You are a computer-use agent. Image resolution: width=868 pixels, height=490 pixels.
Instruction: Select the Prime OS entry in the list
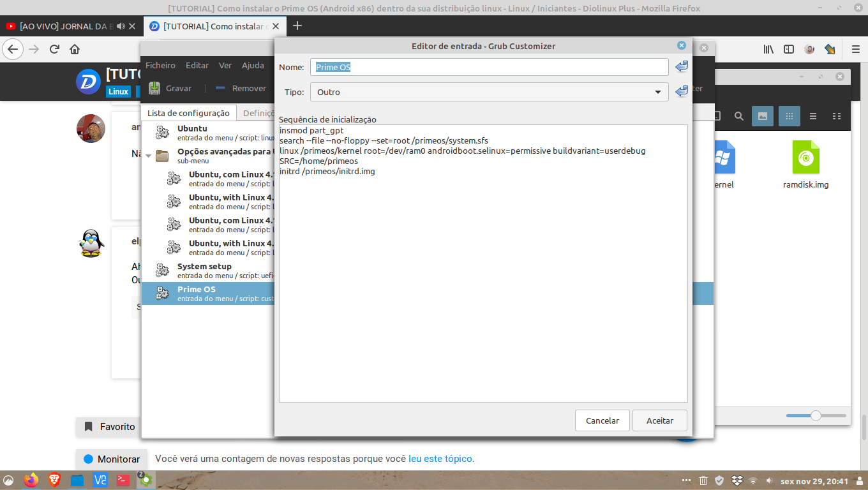click(207, 293)
